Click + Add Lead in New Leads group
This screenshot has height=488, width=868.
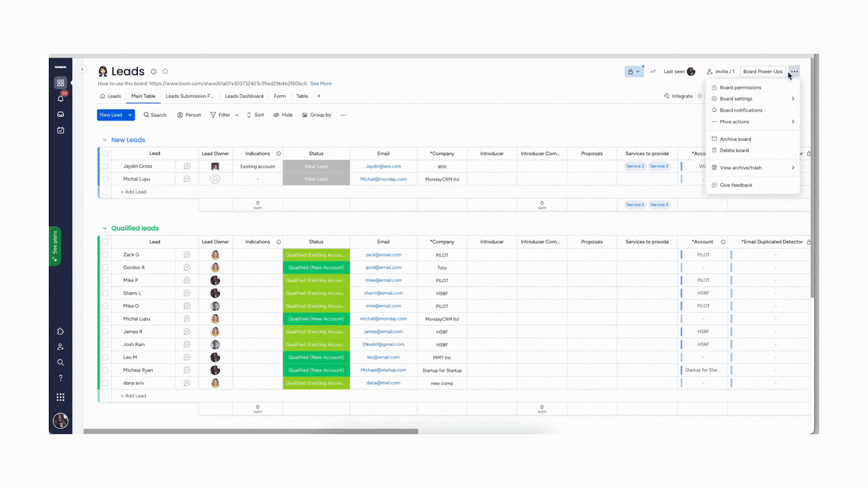point(133,192)
